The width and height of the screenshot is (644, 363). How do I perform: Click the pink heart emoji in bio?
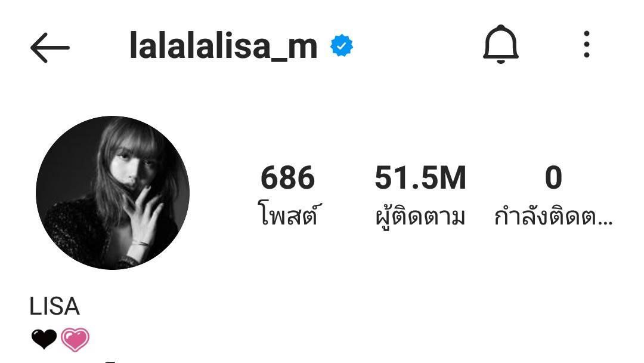pos(75,340)
